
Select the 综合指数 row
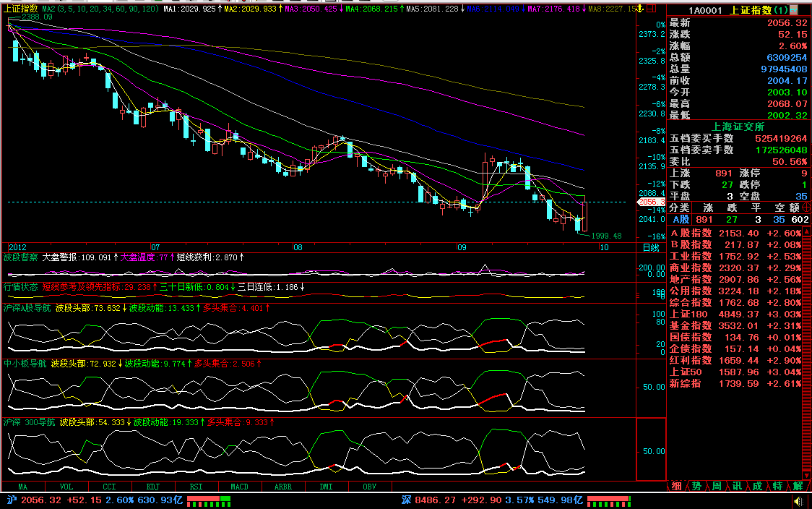(736, 302)
